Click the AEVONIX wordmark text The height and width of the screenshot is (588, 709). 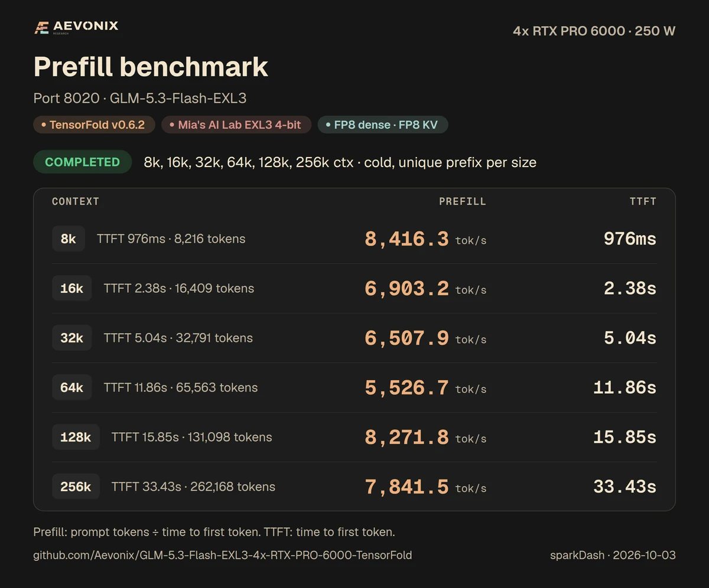pos(86,26)
